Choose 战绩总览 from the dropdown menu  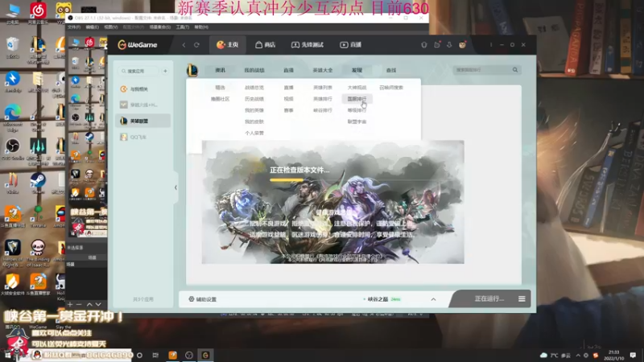coord(254,88)
